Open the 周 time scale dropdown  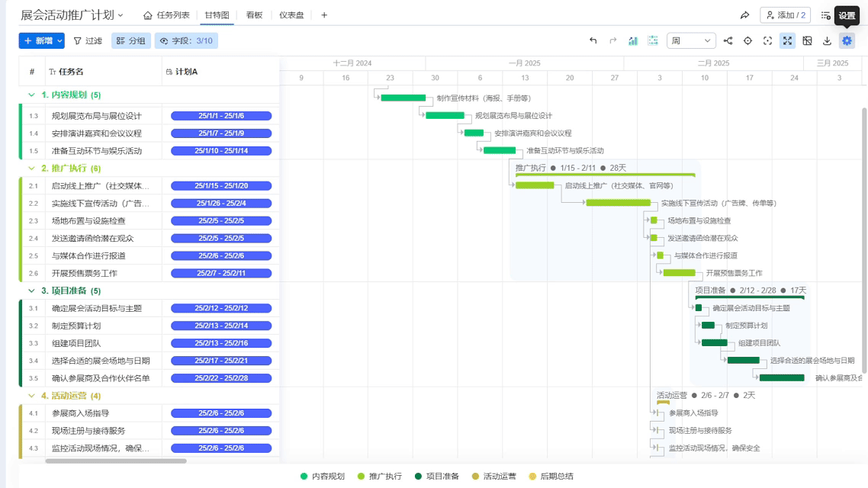click(x=690, y=40)
